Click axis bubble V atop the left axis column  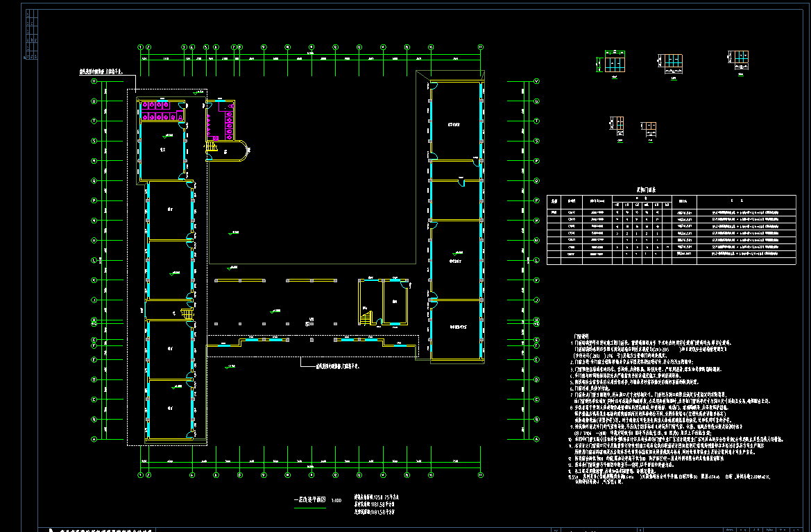point(94,81)
